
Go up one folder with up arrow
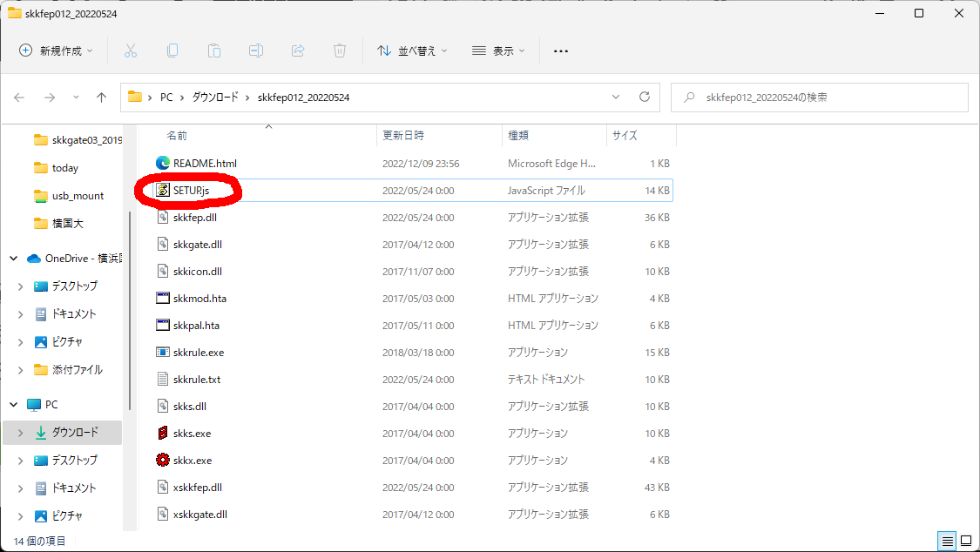[101, 98]
